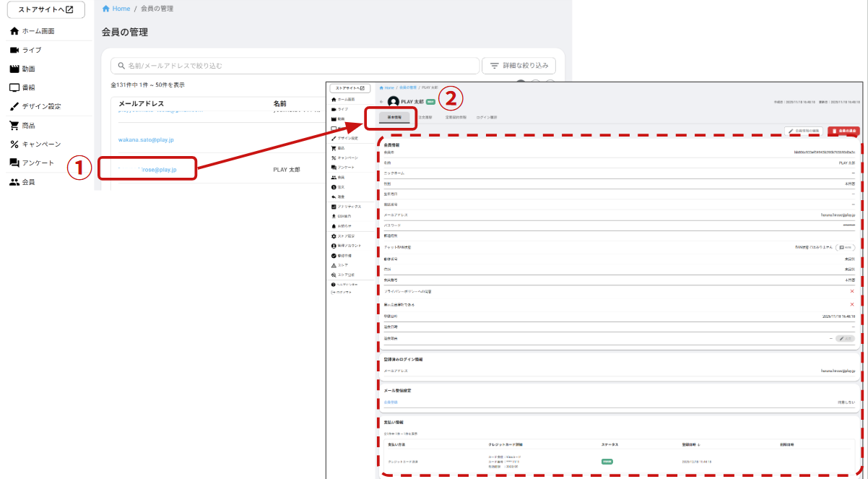This screenshot has height=479, width=868.
Task: Open デザイン設定 from the sidebar
Action: click(41, 106)
